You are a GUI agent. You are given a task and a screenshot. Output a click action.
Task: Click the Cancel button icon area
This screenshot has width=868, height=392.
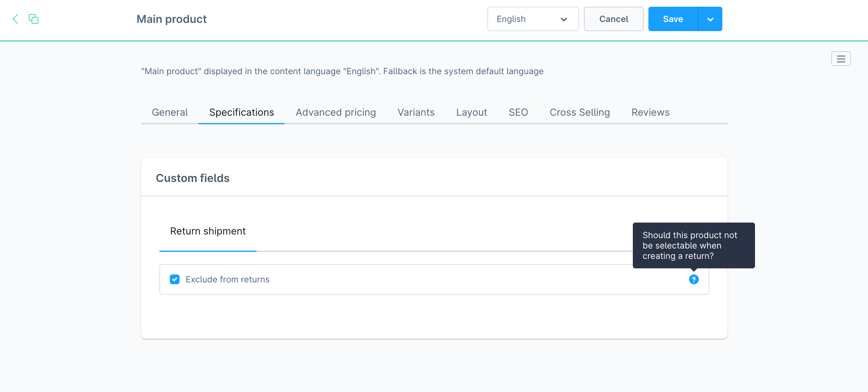click(x=614, y=19)
